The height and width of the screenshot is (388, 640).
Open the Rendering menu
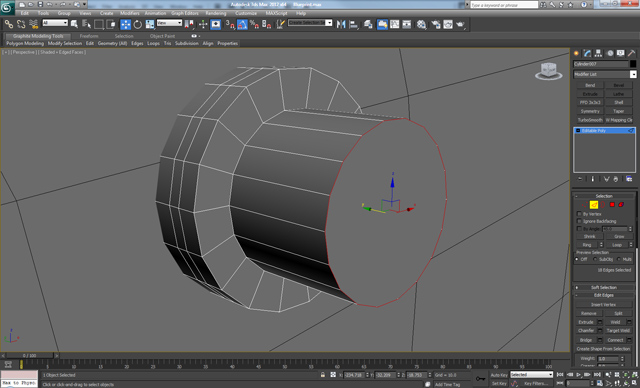coord(216,13)
